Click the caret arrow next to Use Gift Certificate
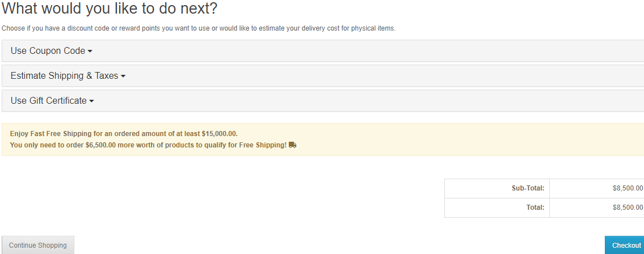Image resolution: width=644 pixels, height=254 pixels. coord(91,101)
